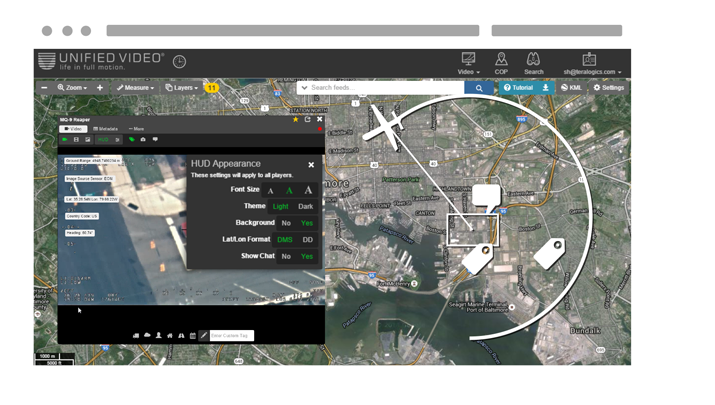Image resolution: width=715 pixels, height=405 pixels.
Task: Click the HUD label "Country Code: US"
Action: pyautogui.click(x=82, y=216)
